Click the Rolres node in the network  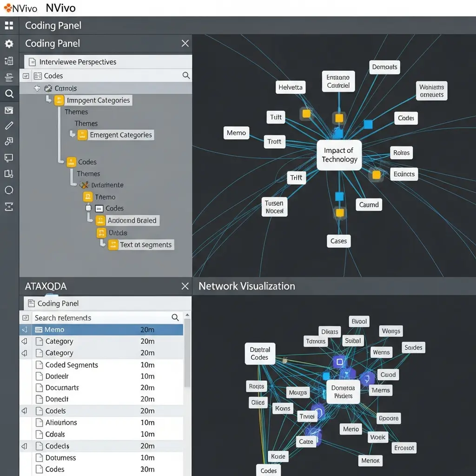pos(401,152)
